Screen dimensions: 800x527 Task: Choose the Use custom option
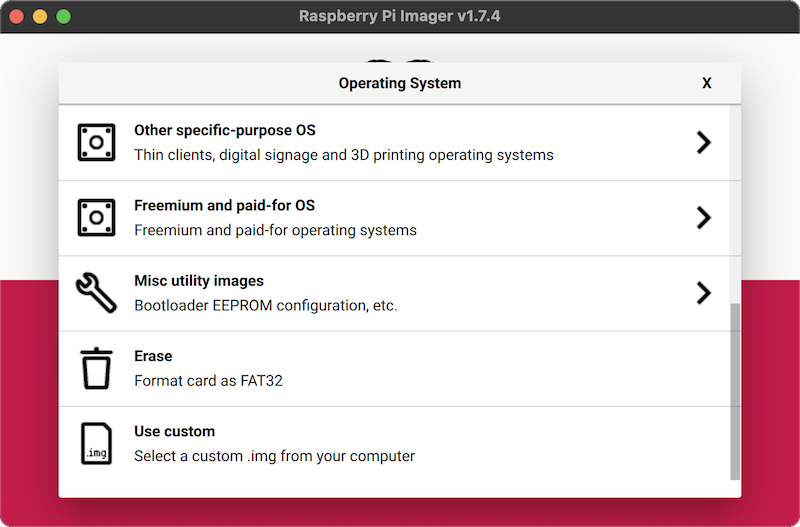tap(174, 432)
